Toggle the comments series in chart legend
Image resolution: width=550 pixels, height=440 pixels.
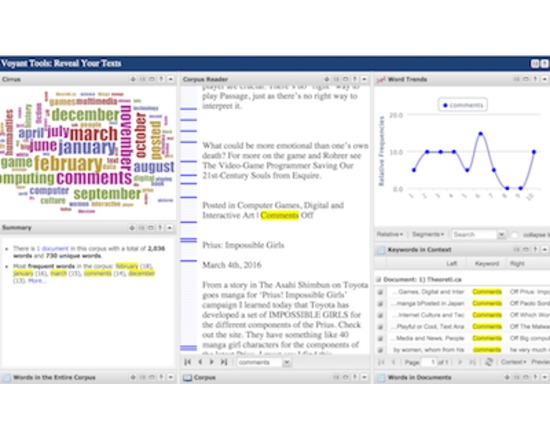[463, 105]
